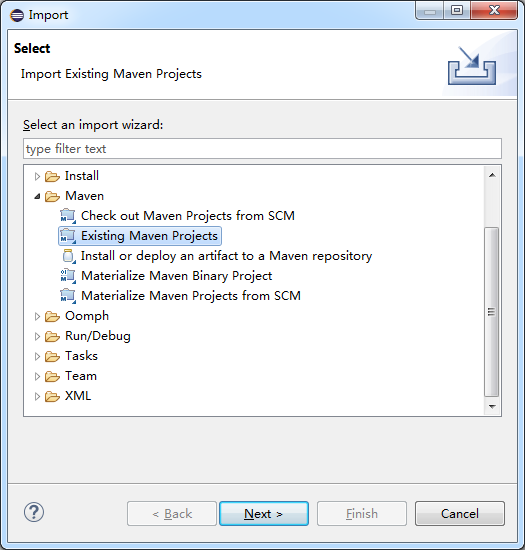
Task: Expand the Run/Debug category
Action: pos(37,336)
